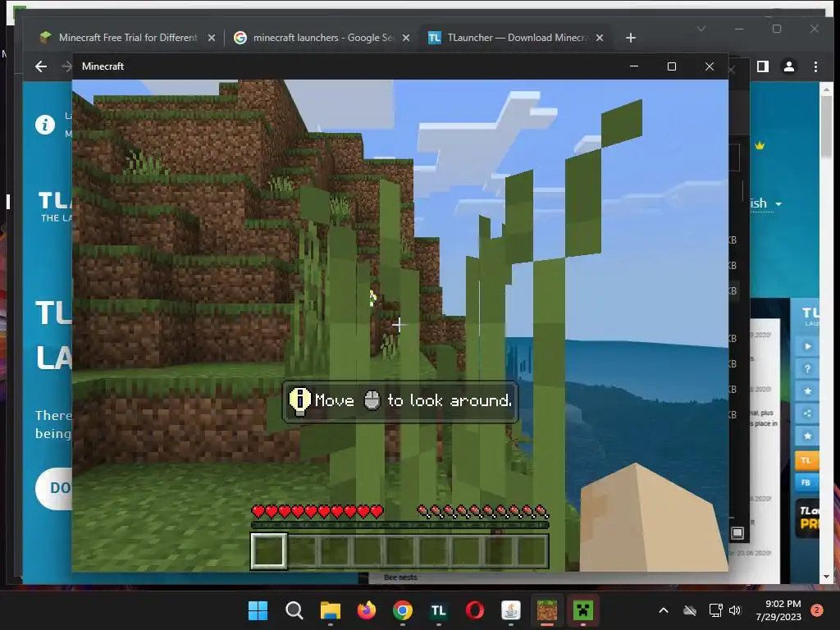The height and width of the screenshot is (630, 840).
Task: Click the yellow crown icon on TLauncher page
Action: [x=760, y=145]
